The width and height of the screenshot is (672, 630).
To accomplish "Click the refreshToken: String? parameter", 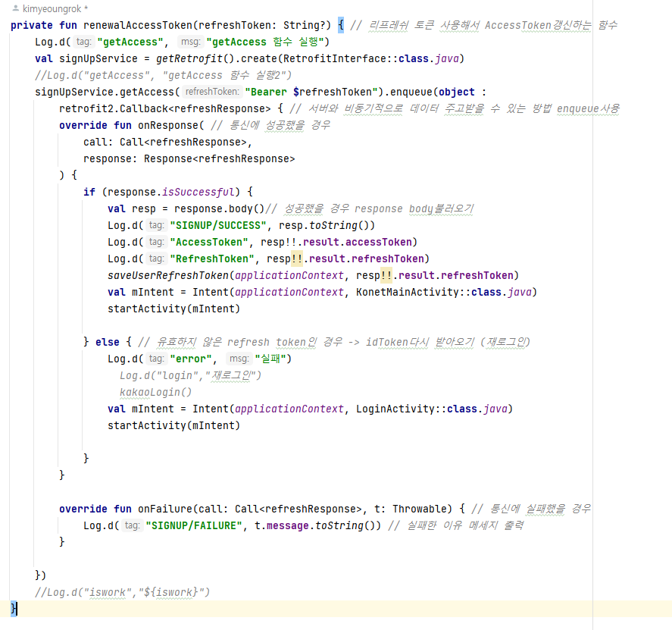I will pyautogui.click(x=261, y=25).
